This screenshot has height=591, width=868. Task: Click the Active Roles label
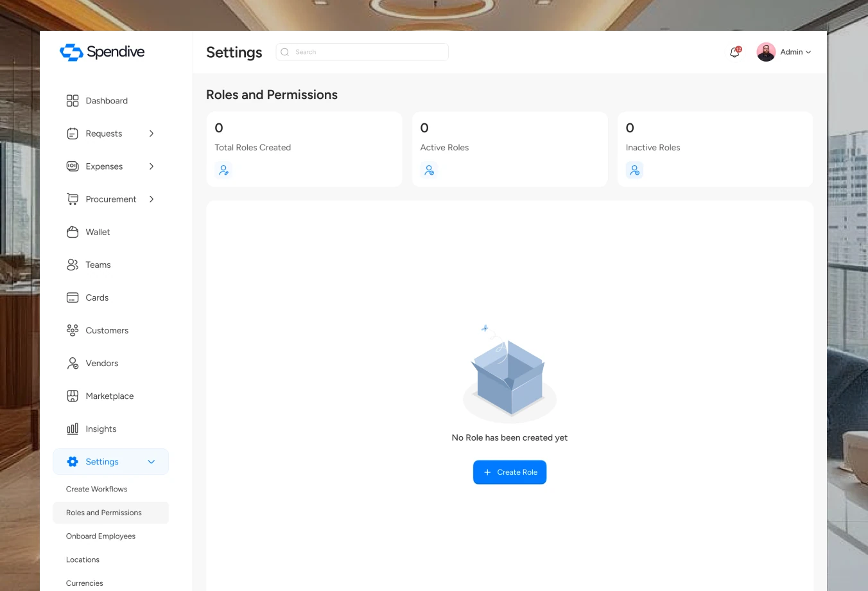coord(445,148)
